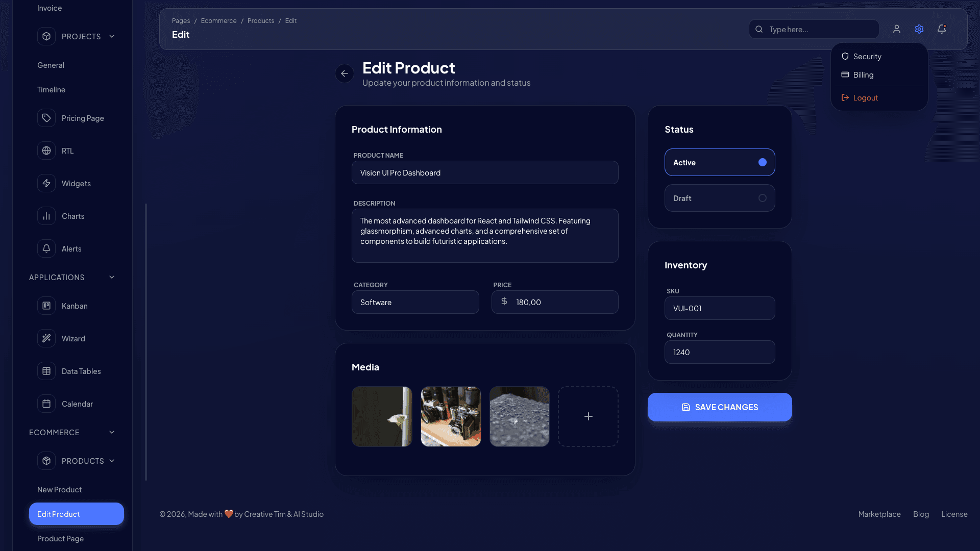Open the Marketplace link in footer
Screen dimensions: 980x551
[x=879, y=514]
